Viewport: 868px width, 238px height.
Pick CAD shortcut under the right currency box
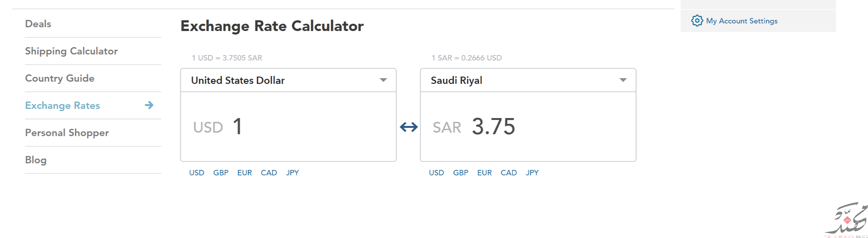(509, 173)
